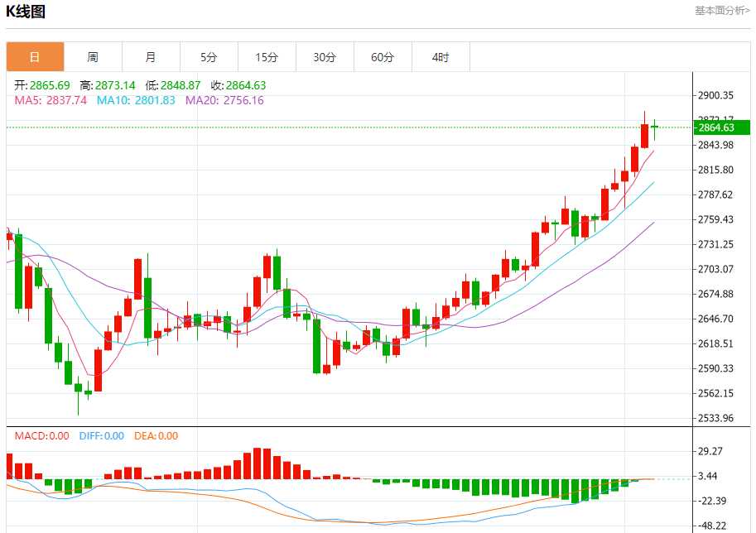The width and height of the screenshot is (756, 533).
Task: Click the MACD:0.00 indicator label
Action: [42, 435]
